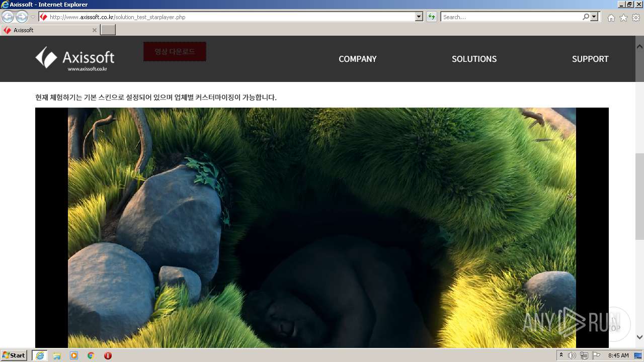Open the volume speaker tray icon

(572, 355)
